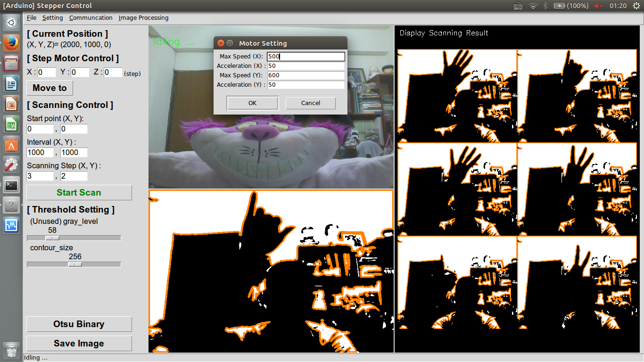This screenshot has width=644, height=362.
Task: Click the Save Image button
Action: (79, 343)
